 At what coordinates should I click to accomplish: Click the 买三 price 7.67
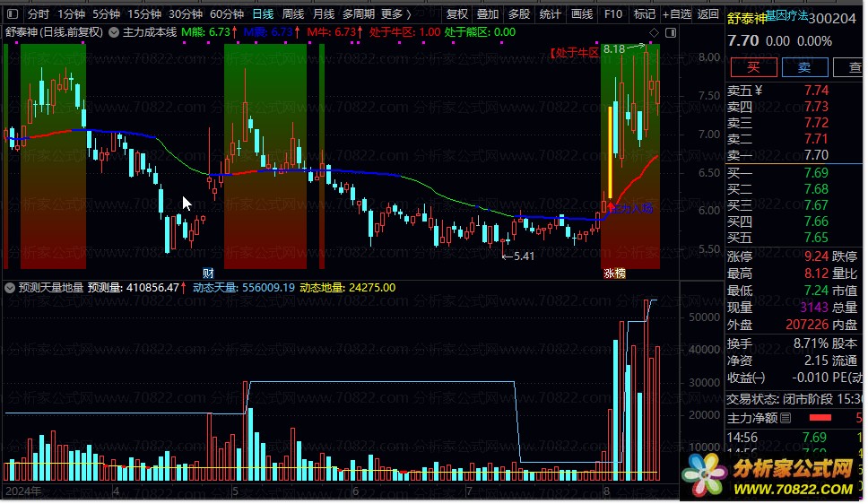pyautogui.click(x=816, y=205)
